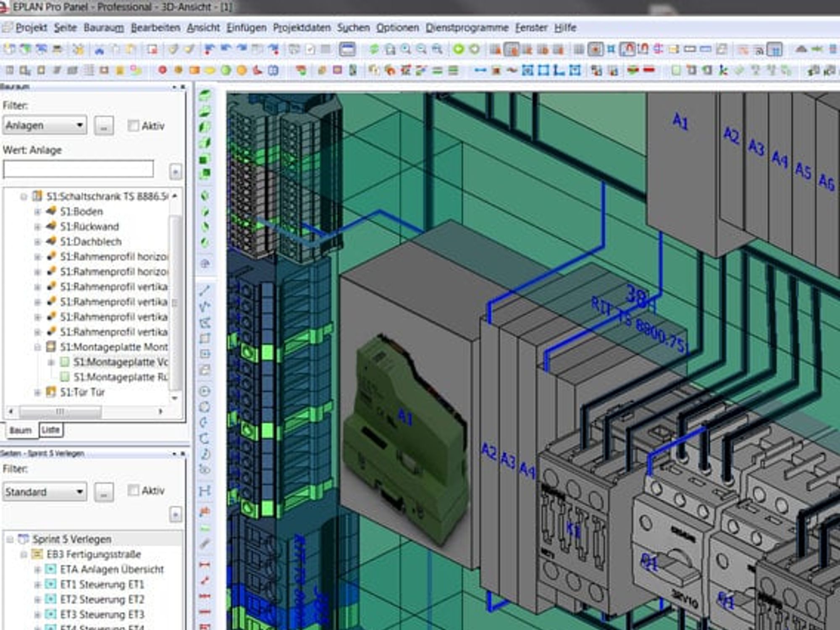Click the blue L-shaped icon in the second toolbar
The width and height of the screenshot is (840, 630).
pyautogui.click(x=559, y=70)
